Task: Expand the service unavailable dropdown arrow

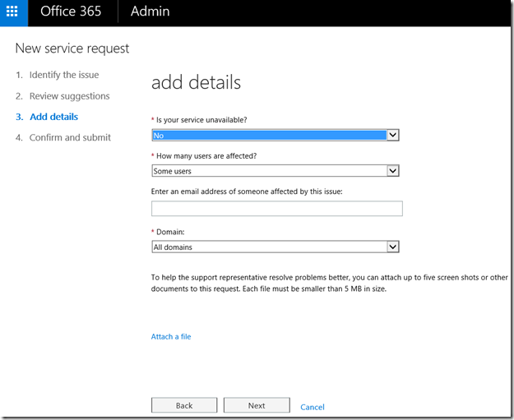Action: click(x=393, y=135)
